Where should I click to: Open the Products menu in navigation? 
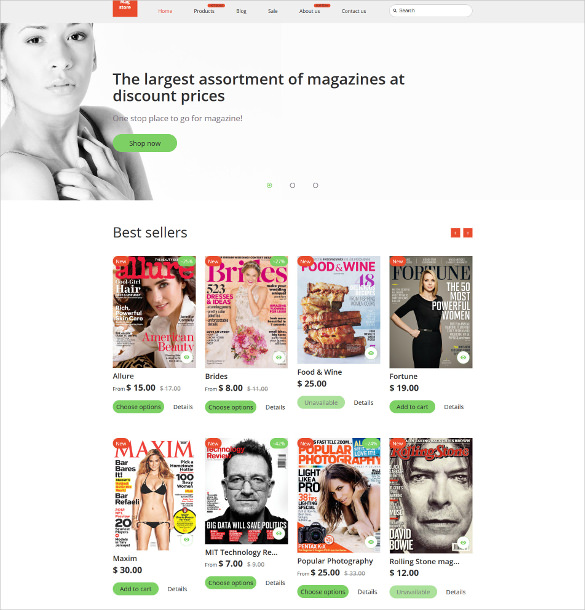point(204,11)
